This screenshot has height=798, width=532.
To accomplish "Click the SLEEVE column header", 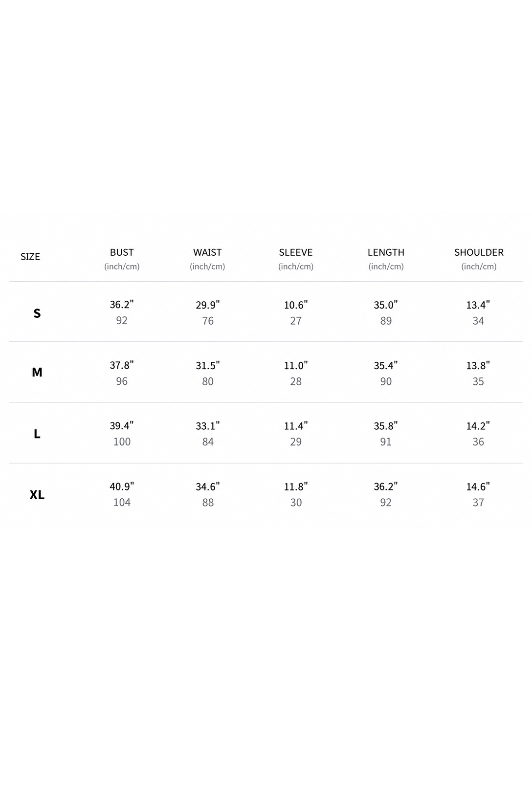I will click(x=296, y=252).
